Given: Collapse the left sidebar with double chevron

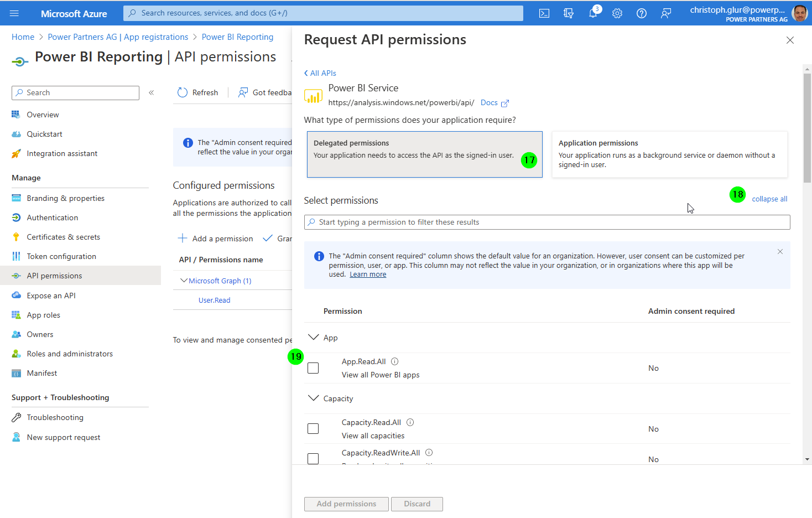Looking at the screenshot, I should click(151, 92).
